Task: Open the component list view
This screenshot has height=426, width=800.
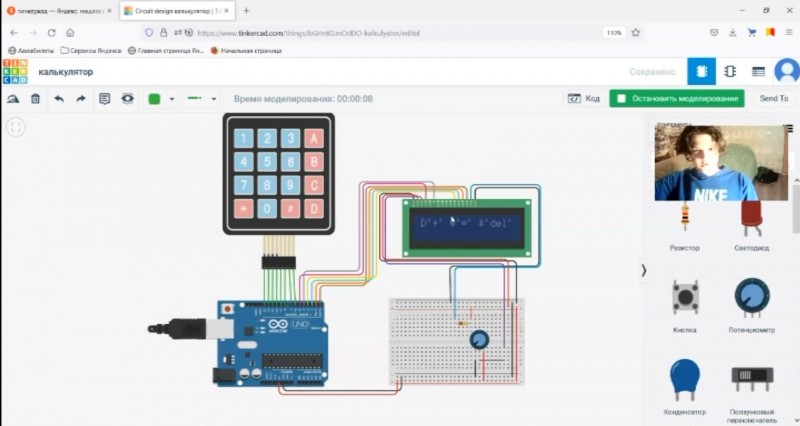Action: (758, 72)
